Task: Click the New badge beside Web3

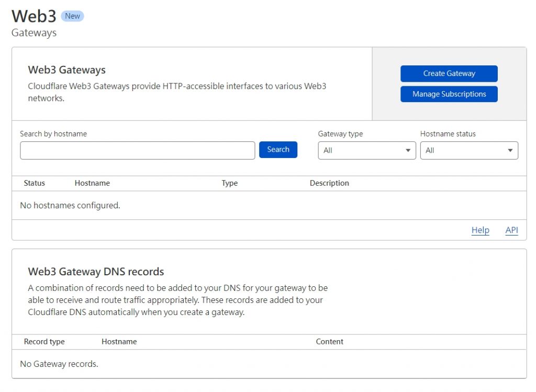Action: point(72,16)
